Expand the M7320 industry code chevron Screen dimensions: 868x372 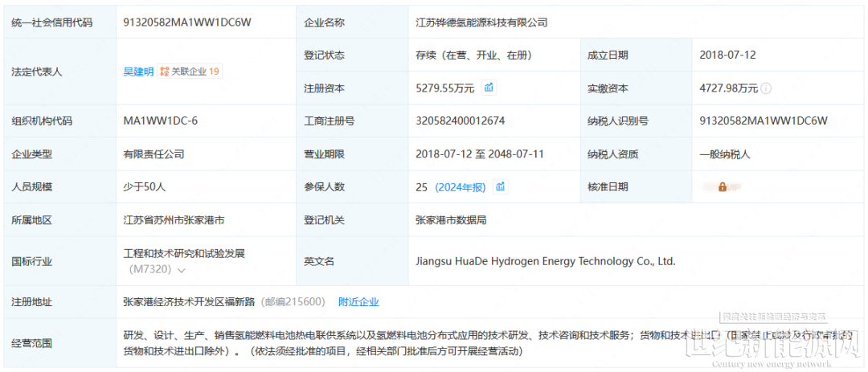tap(182, 271)
